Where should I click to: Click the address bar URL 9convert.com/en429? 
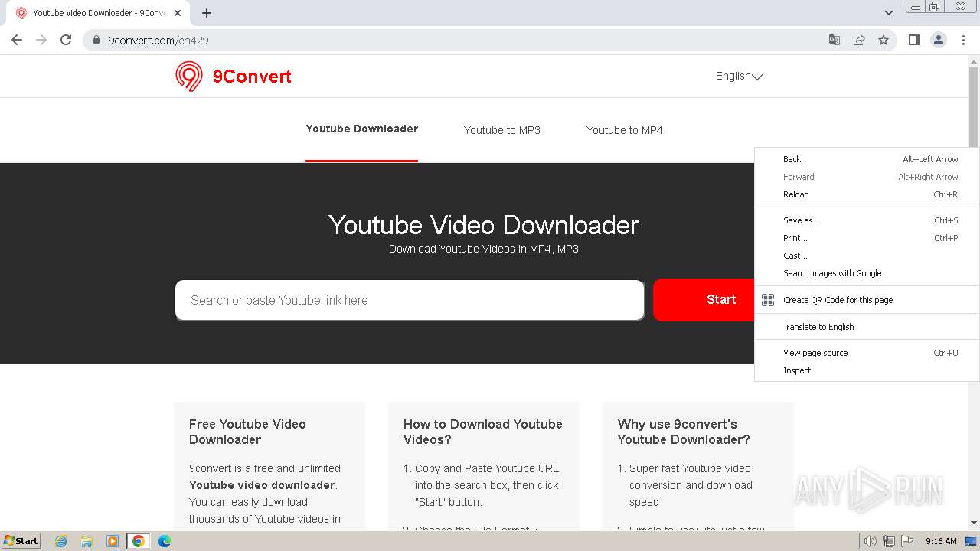coord(158,40)
